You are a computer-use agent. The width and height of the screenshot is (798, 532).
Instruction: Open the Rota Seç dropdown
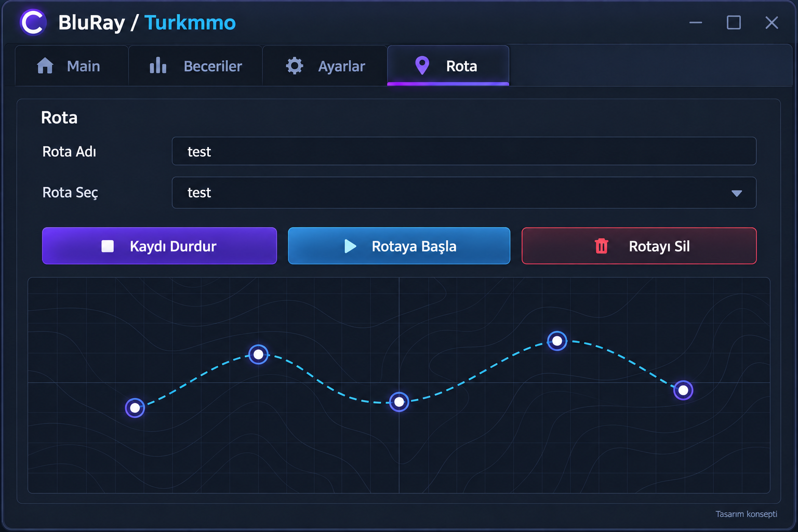(x=464, y=193)
